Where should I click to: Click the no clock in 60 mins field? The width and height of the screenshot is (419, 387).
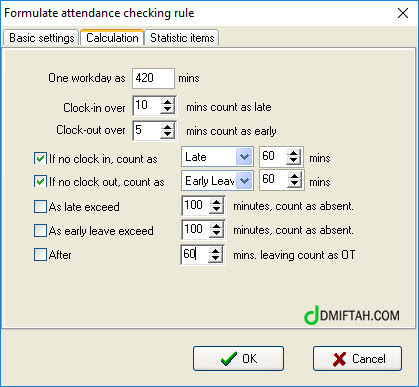273,156
